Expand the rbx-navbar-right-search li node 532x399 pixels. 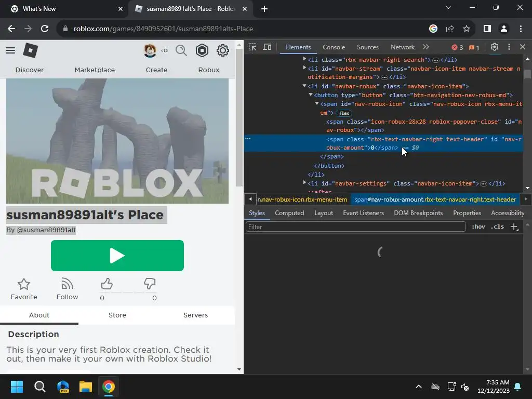304,59
